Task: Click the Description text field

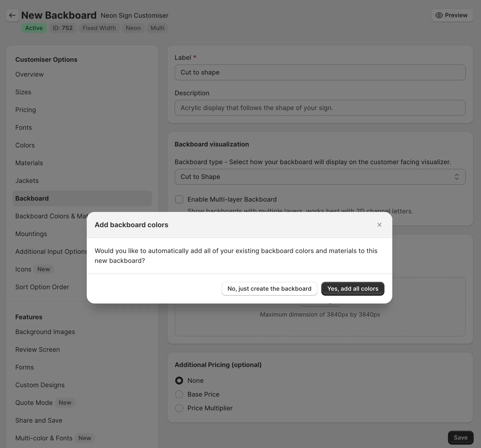Action: pos(320,108)
